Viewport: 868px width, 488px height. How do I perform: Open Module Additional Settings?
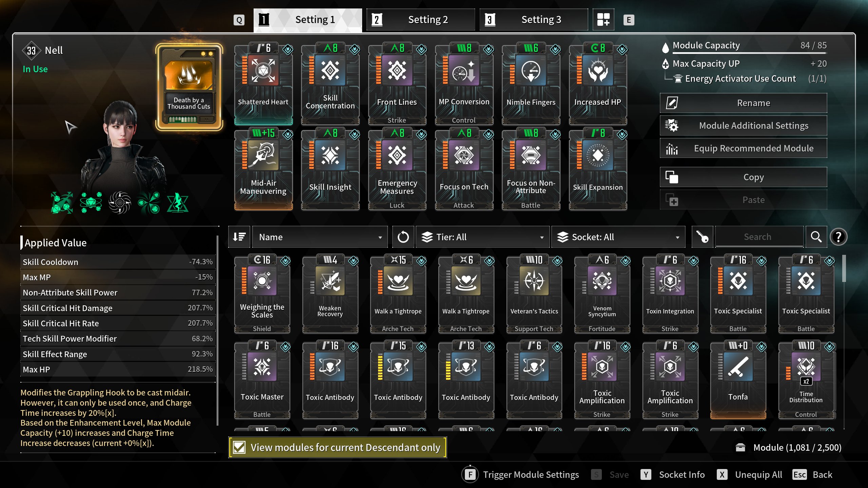pos(743,125)
